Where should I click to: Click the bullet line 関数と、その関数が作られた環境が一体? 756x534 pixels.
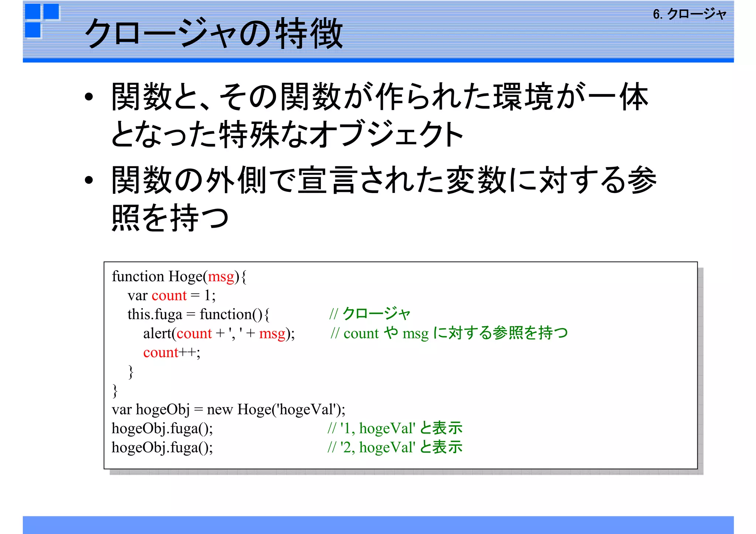tap(380, 97)
